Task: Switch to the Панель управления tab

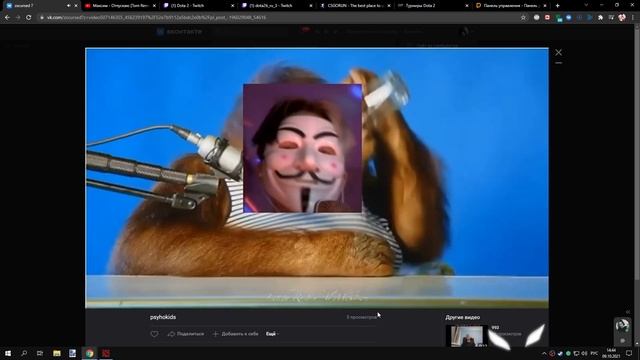Action: (x=511, y=6)
